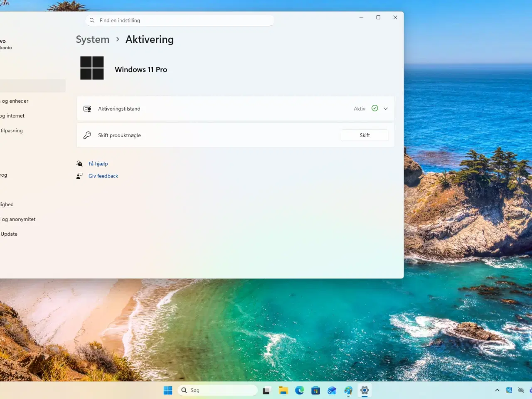Image resolution: width=532 pixels, height=399 pixels.
Task: Click the Skift button to change product key
Action: [365, 135]
